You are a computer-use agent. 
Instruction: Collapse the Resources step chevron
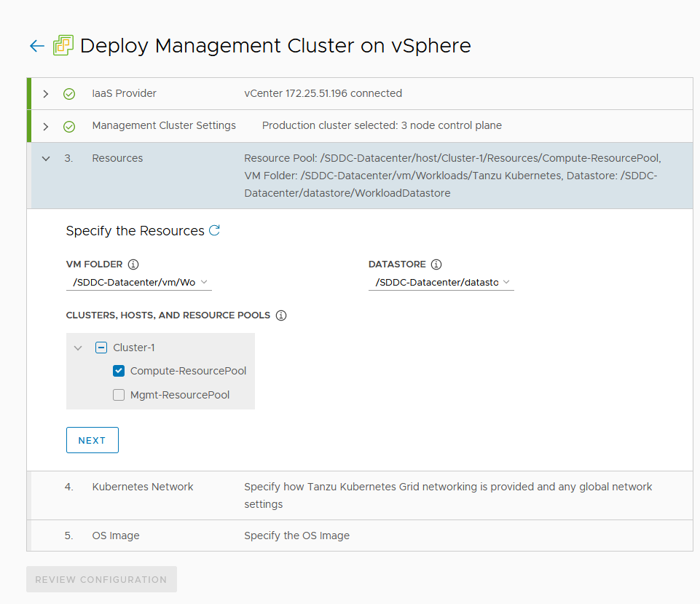(46, 159)
